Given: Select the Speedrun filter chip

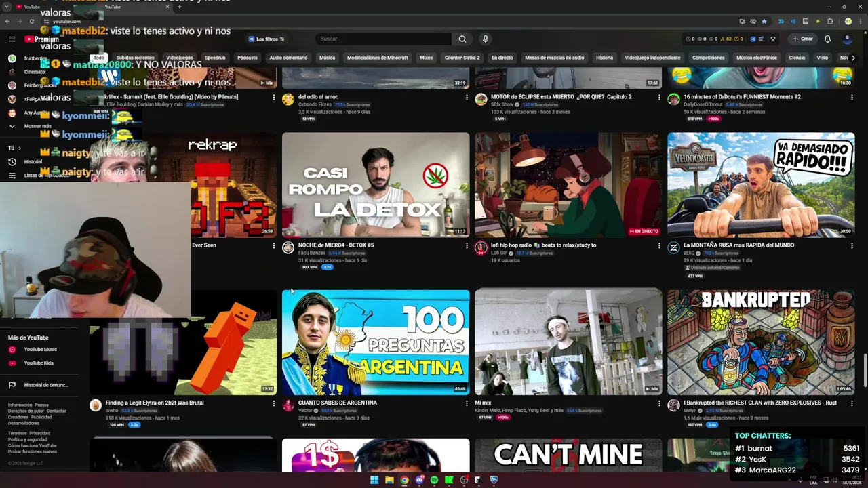Looking at the screenshot, I should point(215,58).
